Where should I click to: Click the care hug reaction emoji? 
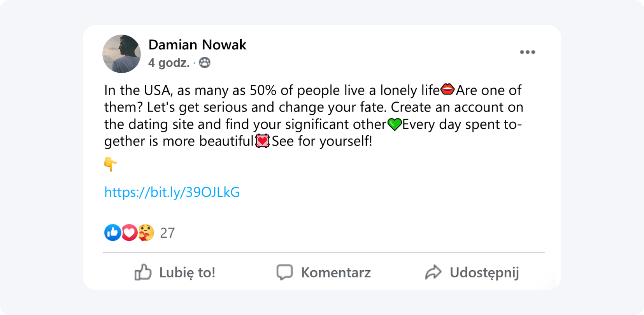pyautogui.click(x=146, y=233)
